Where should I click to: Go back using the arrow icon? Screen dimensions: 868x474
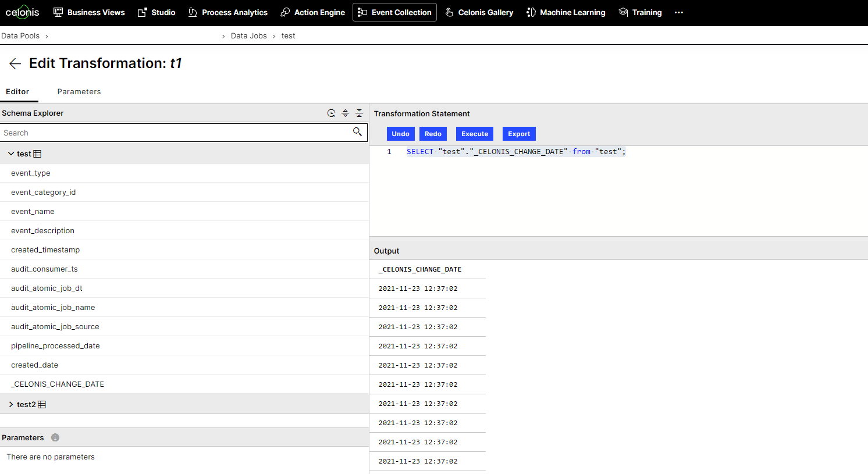[x=15, y=63]
